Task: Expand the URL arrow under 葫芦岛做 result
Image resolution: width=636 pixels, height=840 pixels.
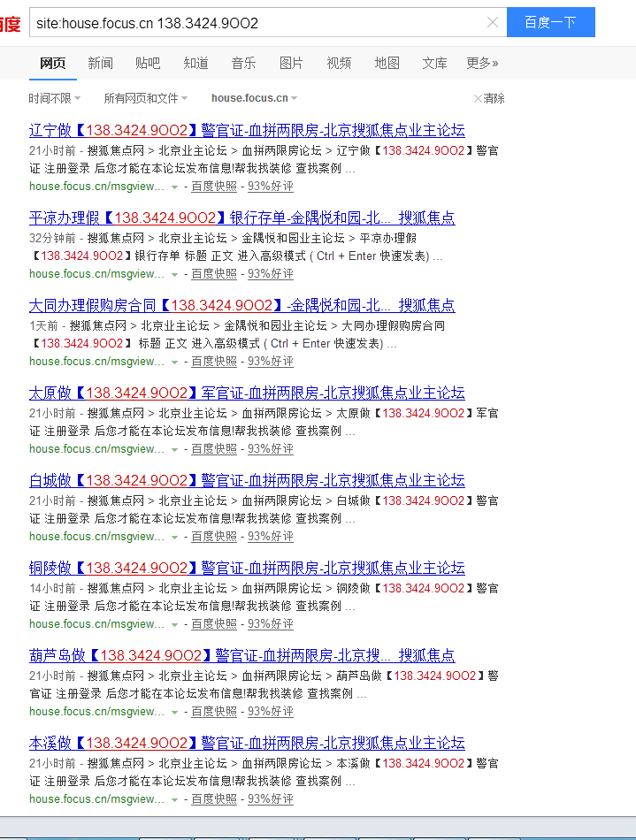Action: coord(174,712)
